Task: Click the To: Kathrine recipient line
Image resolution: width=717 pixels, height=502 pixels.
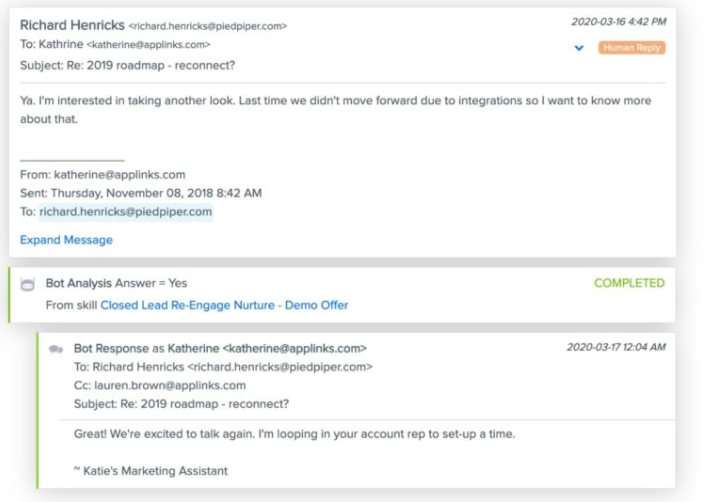Action: click(115, 45)
